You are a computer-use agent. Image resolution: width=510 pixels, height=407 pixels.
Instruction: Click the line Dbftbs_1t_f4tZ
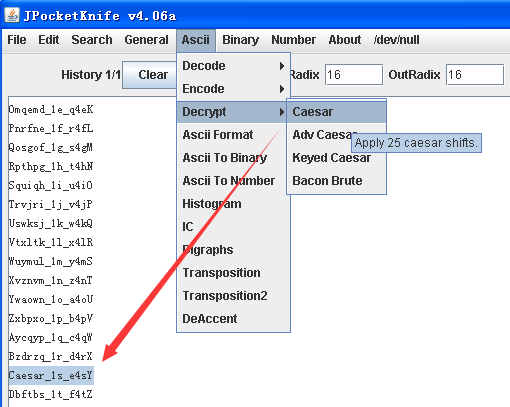[51, 395]
